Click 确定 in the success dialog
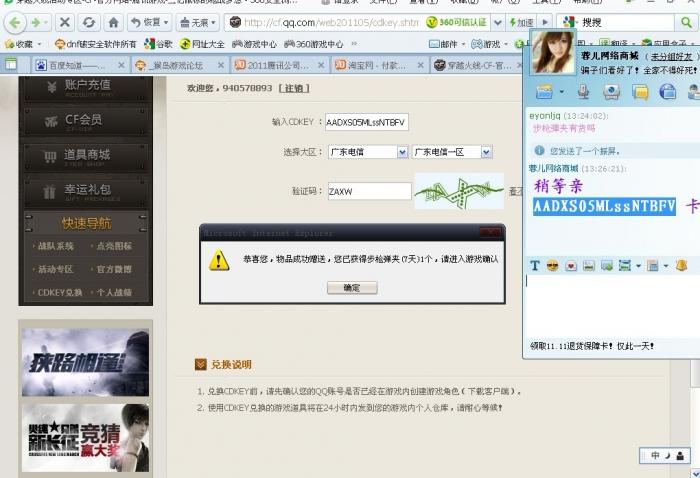Viewport: 700px width, 478px height. pos(352,288)
